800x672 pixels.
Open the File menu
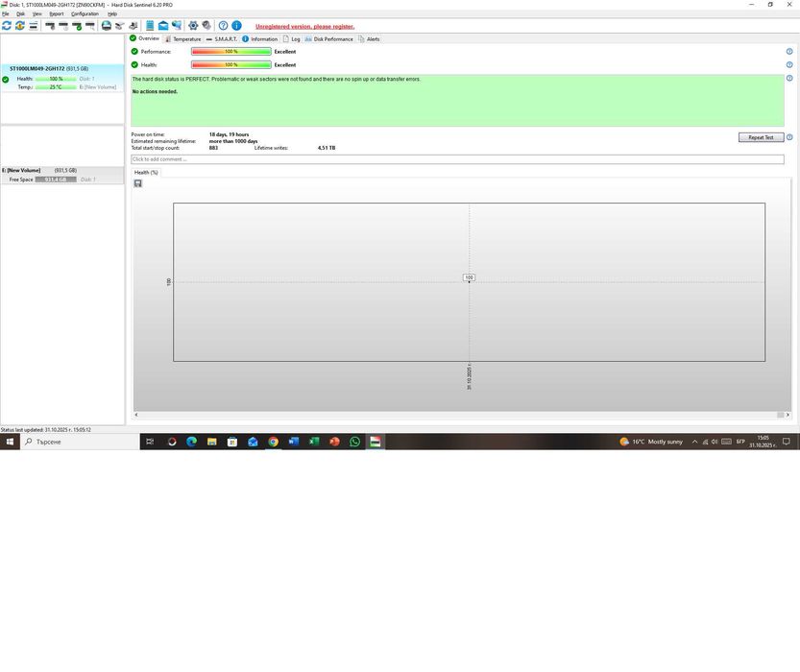coord(6,13)
